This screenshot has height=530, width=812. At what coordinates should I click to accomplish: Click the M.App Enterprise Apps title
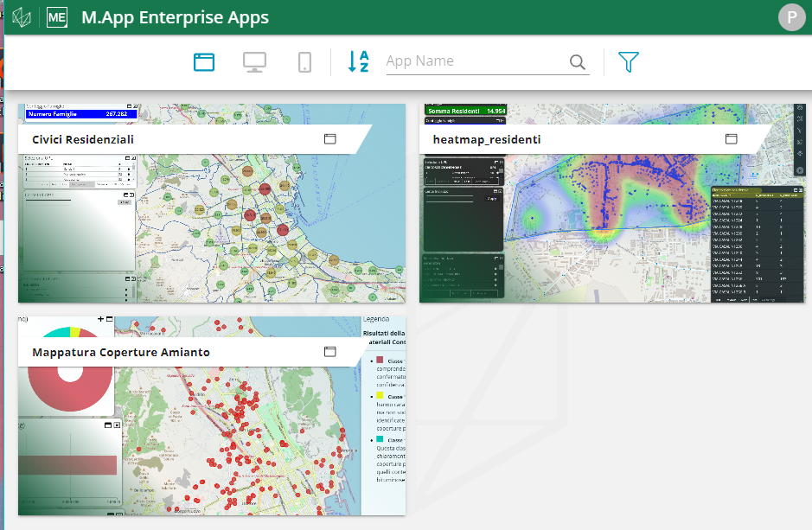[x=175, y=17]
